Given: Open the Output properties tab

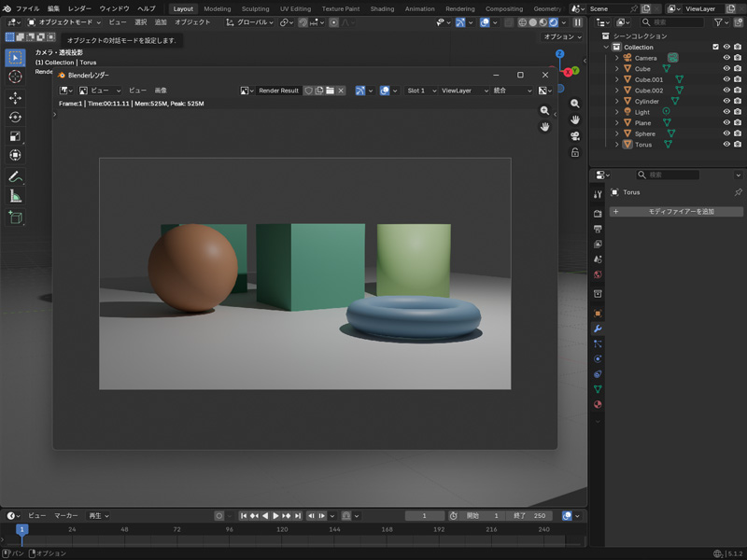Looking at the screenshot, I should (x=598, y=229).
